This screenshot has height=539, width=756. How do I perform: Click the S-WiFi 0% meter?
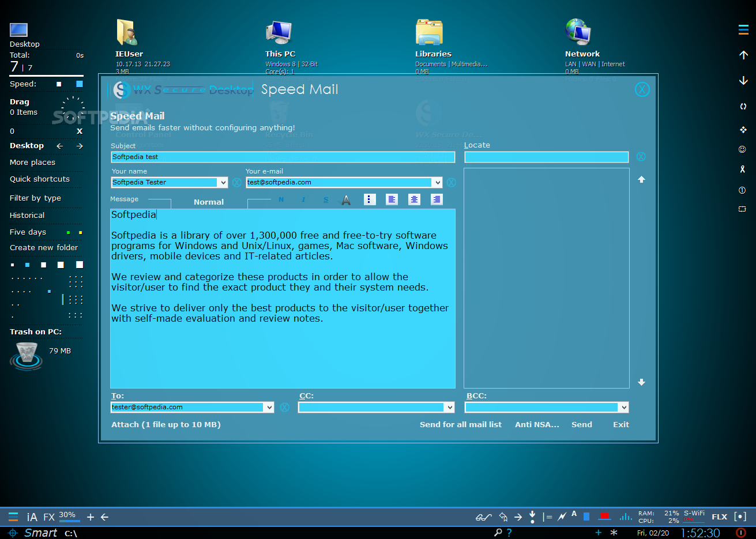coord(694,517)
